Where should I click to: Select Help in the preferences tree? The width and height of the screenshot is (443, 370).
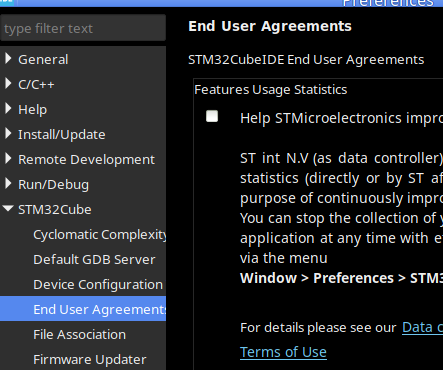[32, 110]
